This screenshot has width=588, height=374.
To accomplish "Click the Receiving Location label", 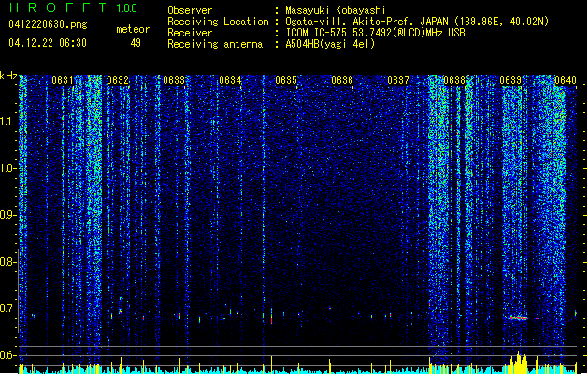I will tap(218, 22).
